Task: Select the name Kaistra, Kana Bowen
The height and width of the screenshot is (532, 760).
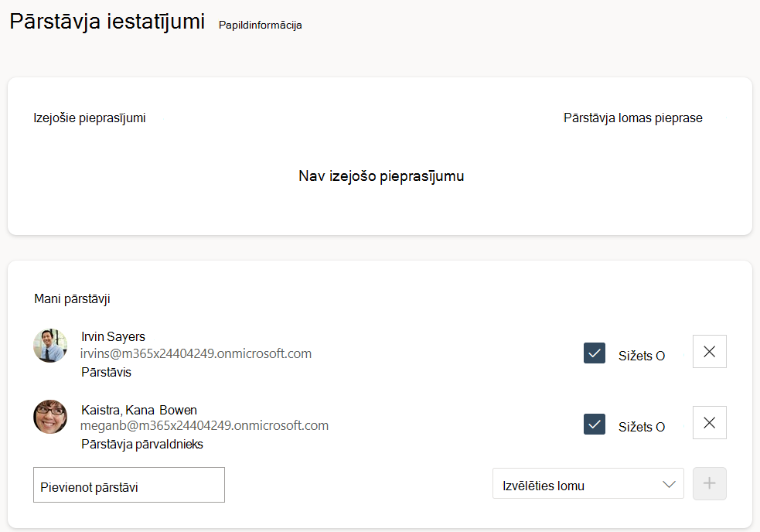Action: coord(139,410)
